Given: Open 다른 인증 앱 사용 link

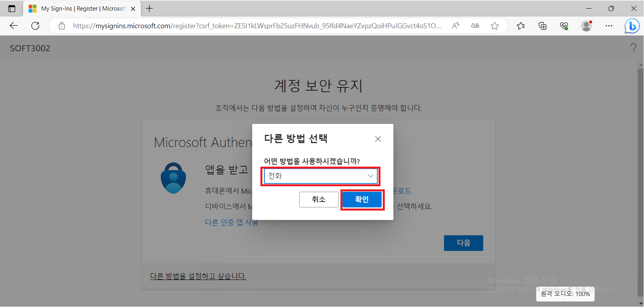Looking at the screenshot, I should click(232, 222).
